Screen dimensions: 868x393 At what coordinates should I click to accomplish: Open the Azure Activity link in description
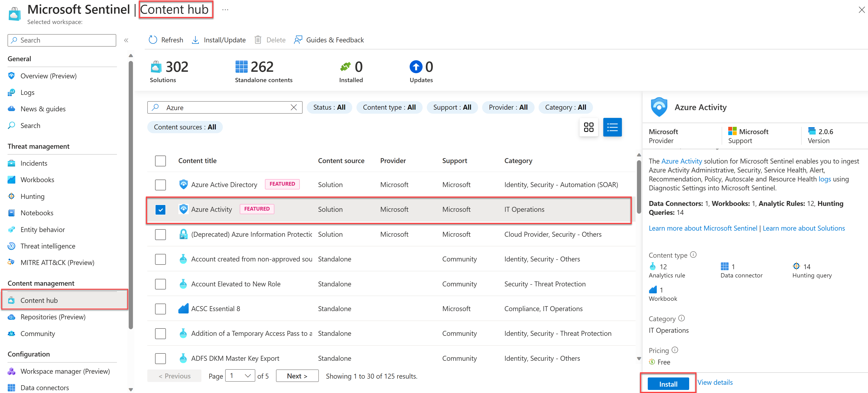[x=681, y=161]
